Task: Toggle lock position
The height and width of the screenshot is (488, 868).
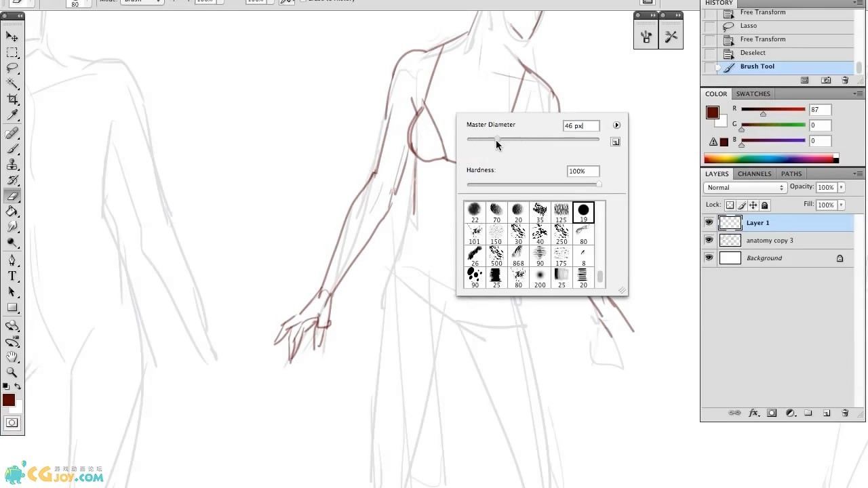Action: click(753, 205)
